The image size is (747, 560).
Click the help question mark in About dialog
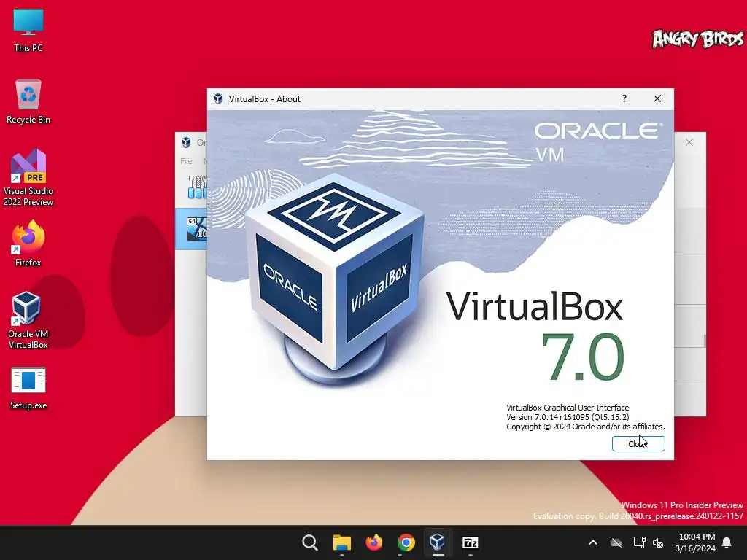coord(624,98)
